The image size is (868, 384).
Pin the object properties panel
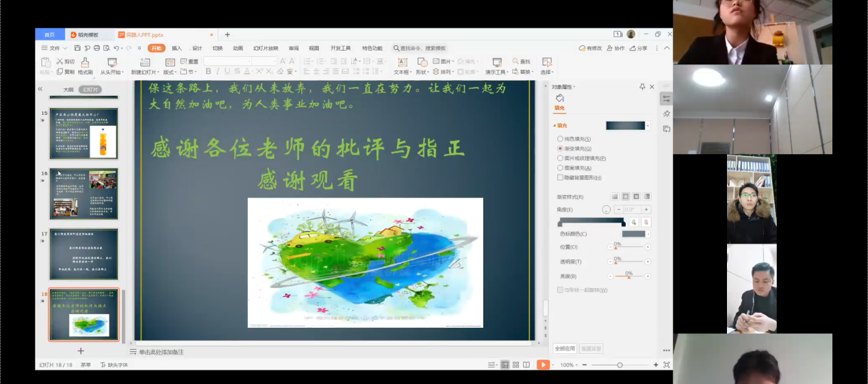(x=642, y=87)
